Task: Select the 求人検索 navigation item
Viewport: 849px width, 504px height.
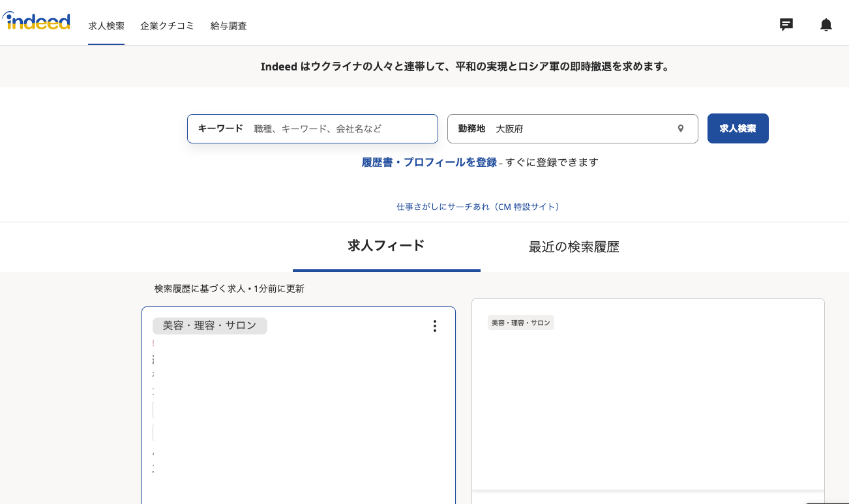Action: [x=106, y=26]
